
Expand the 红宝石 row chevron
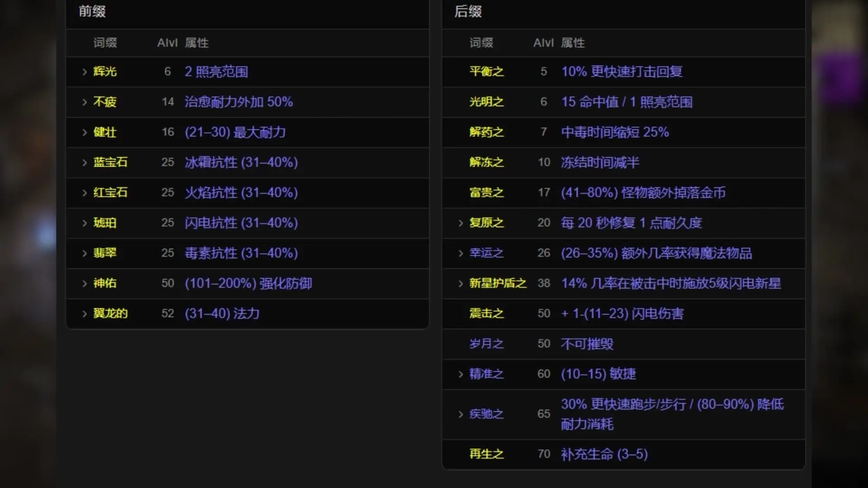coord(85,193)
